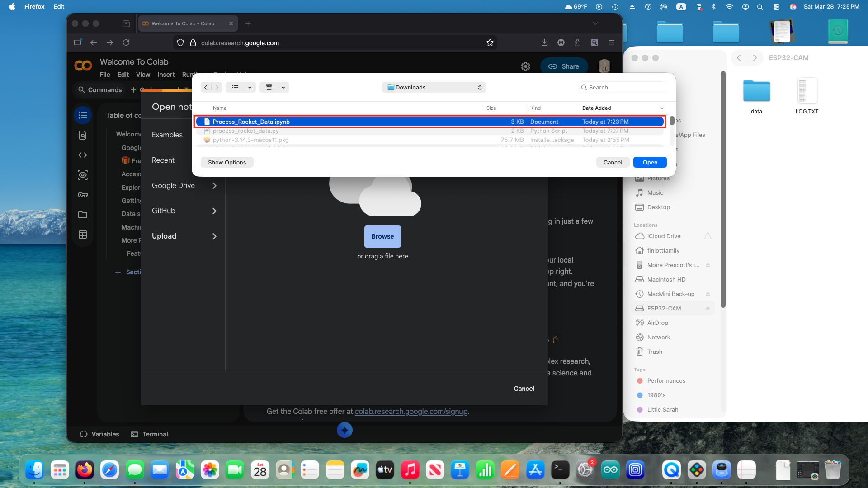Image resolution: width=868 pixels, height=488 pixels.
Task: Select python-3.14.3-macos11.pkg in file list
Action: coord(430,140)
